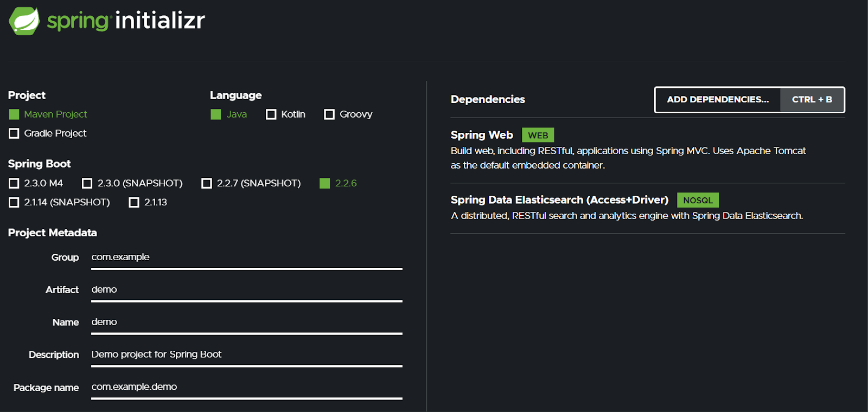
Task: Select Spring Boot 2.1.13 version
Action: 148,202
